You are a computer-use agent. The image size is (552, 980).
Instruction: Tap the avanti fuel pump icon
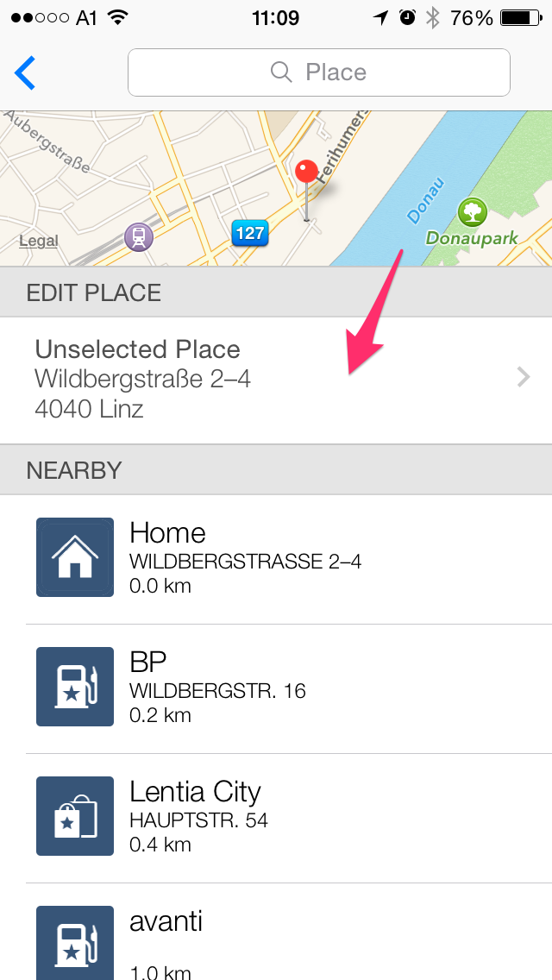(75, 942)
